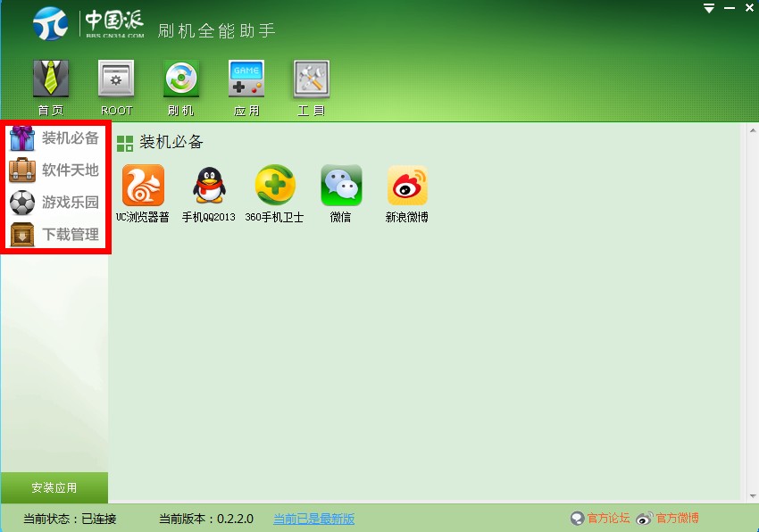Screen dimensions: 759x532
Task: Click the chat bubble icon beside 官方论坛
Action: [577, 519]
